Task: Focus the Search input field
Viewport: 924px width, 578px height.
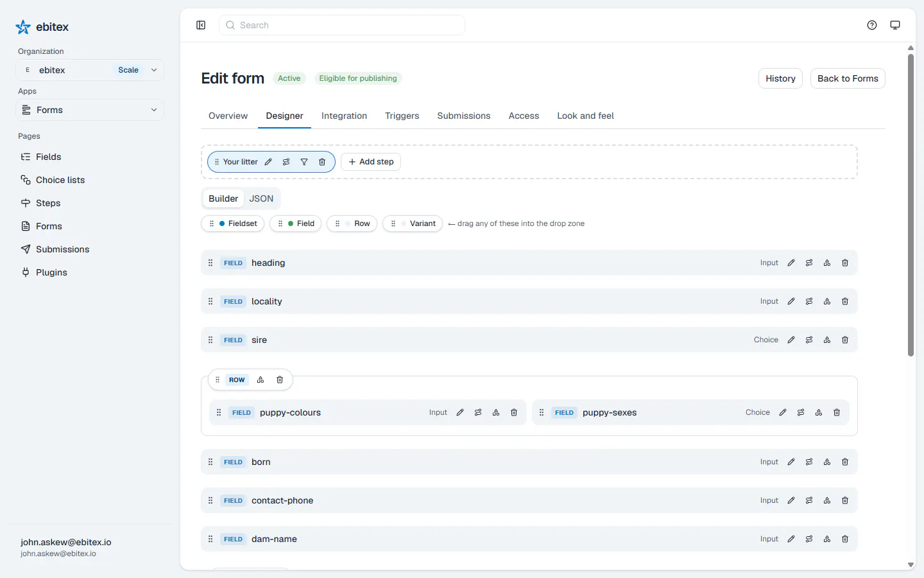Action: pyautogui.click(x=342, y=25)
